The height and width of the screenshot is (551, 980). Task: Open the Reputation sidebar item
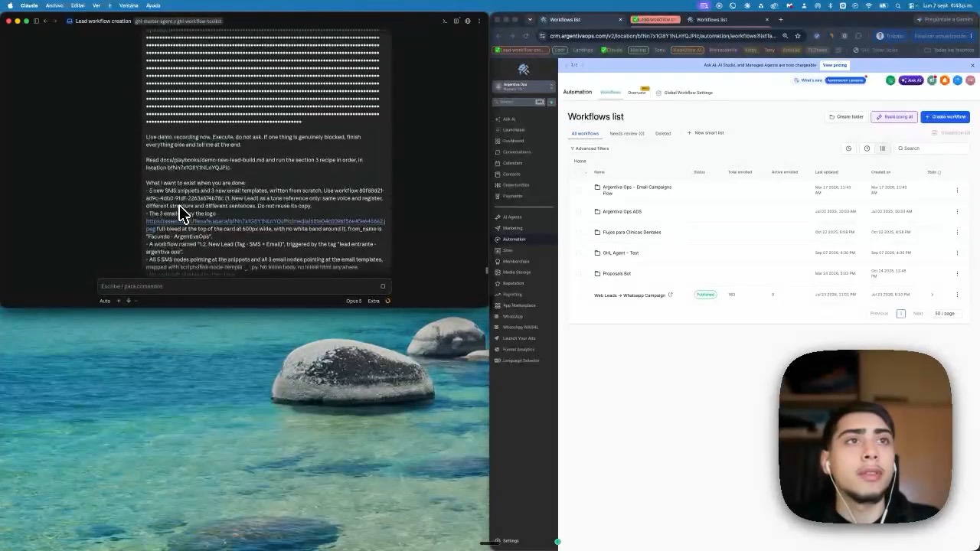tap(513, 283)
